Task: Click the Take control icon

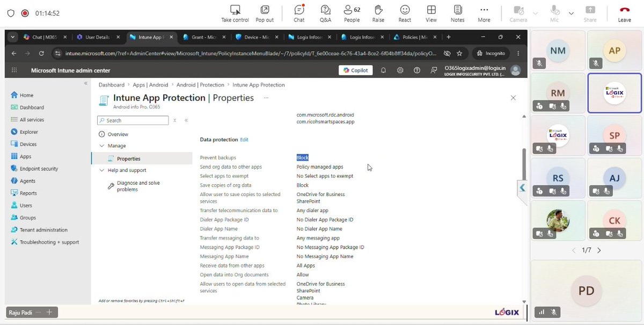Action: coord(235,10)
